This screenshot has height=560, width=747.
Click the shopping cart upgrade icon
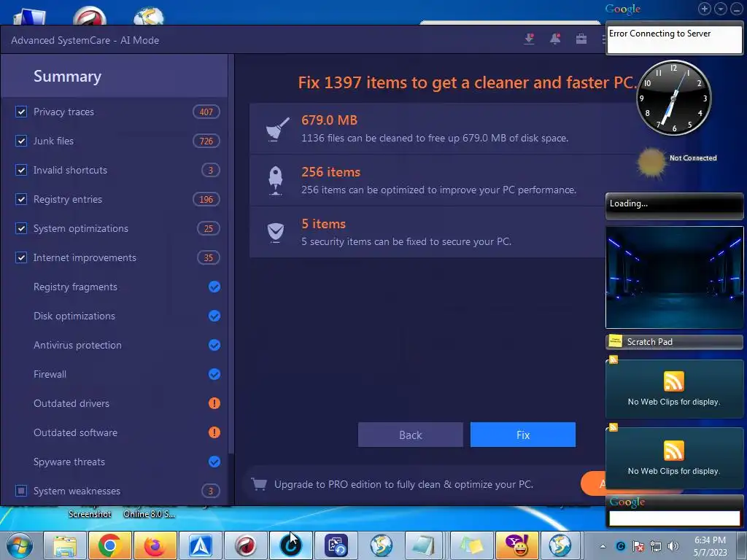pos(259,484)
